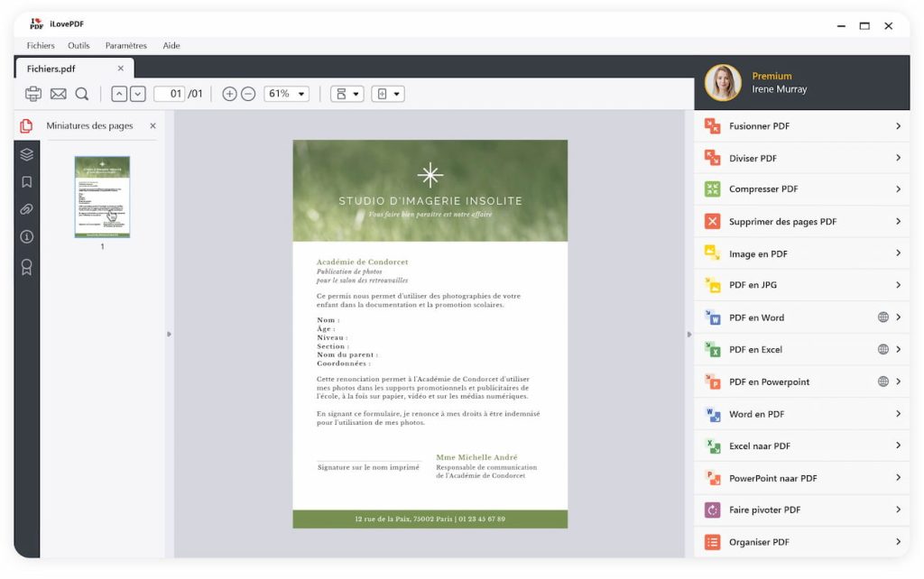924x579 pixels.
Task: Click the Premium account label
Action: [772, 76]
